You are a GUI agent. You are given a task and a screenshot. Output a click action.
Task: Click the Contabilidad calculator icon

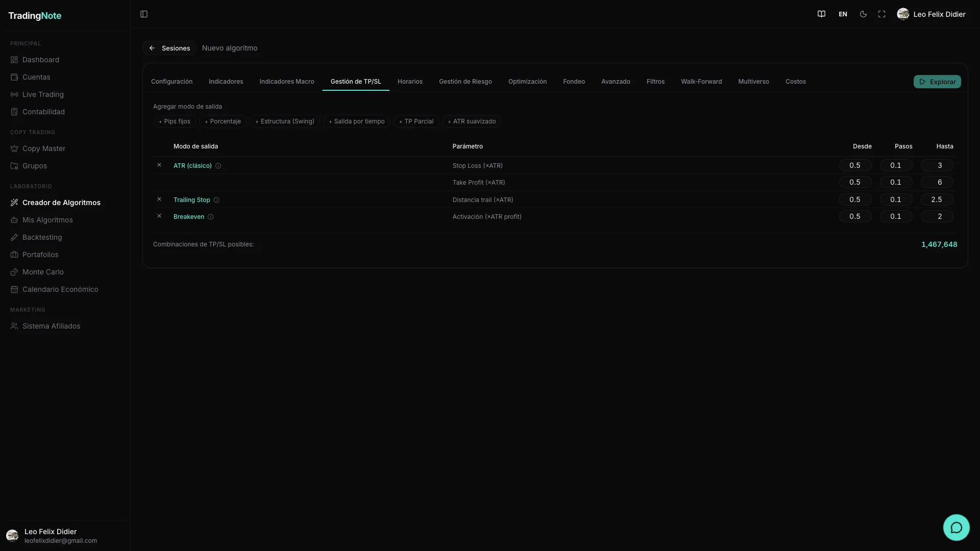pyautogui.click(x=14, y=112)
